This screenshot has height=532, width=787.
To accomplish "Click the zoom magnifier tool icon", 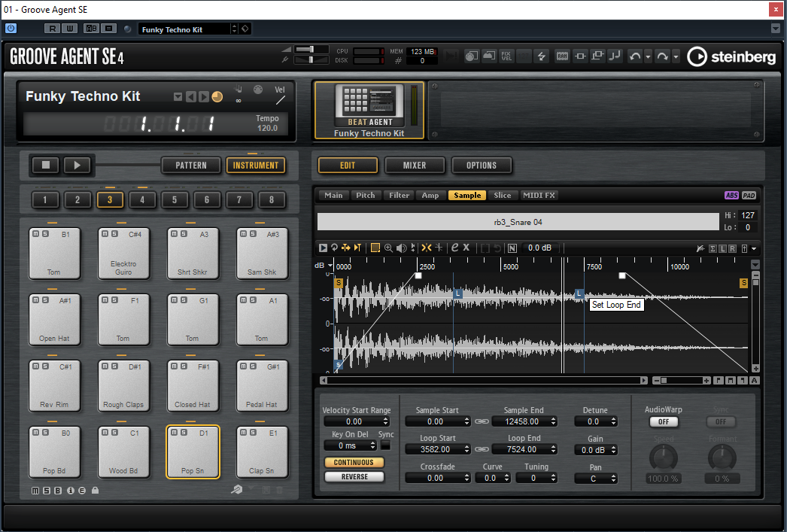I will pos(388,248).
